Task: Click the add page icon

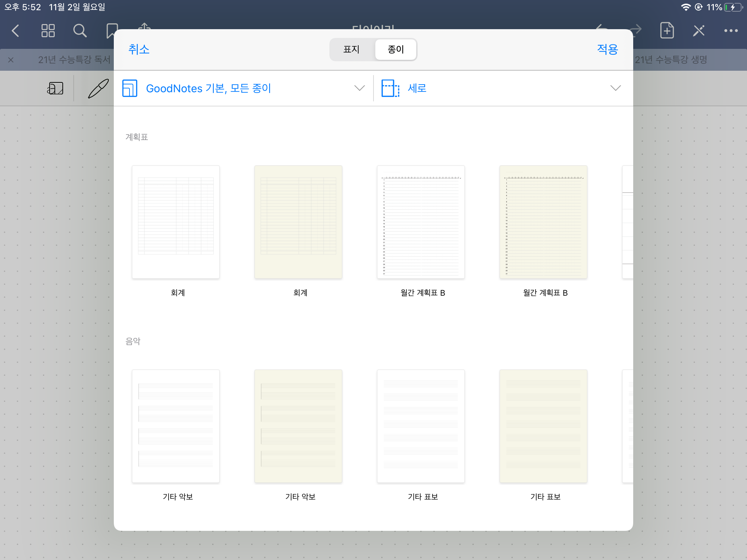Action: [x=667, y=31]
